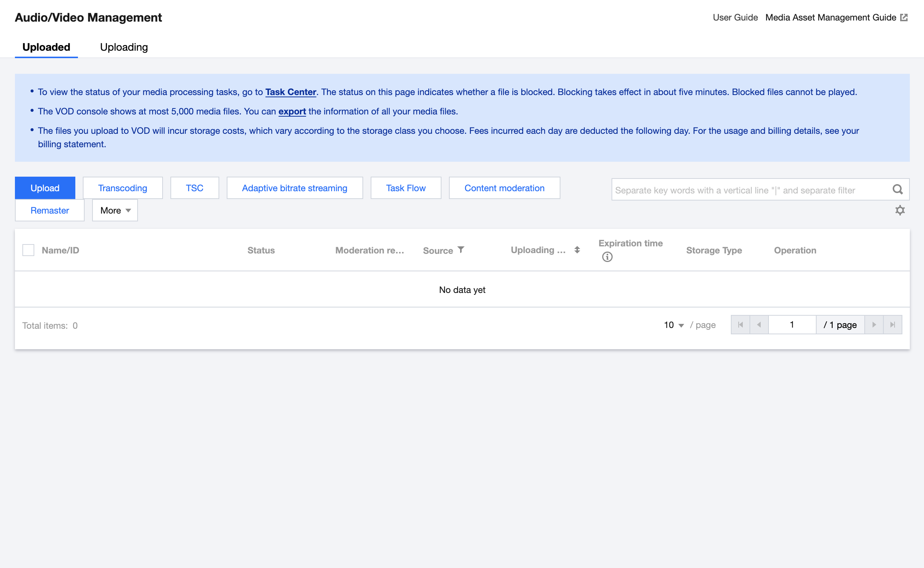The image size is (924, 568).
Task: Go to previous page arrow
Action: [x=759, y=325]
